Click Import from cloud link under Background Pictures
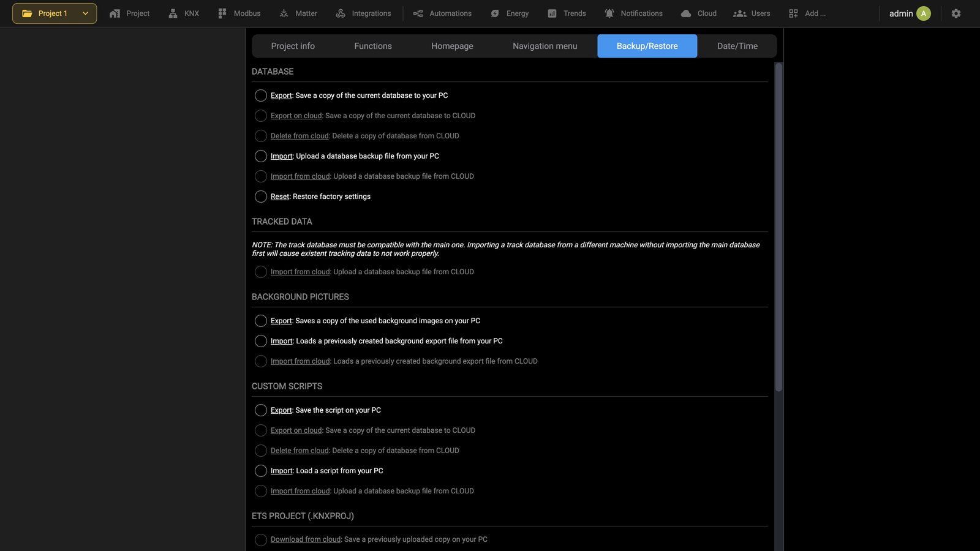This screenshot has height=551, width=980. 300,361
